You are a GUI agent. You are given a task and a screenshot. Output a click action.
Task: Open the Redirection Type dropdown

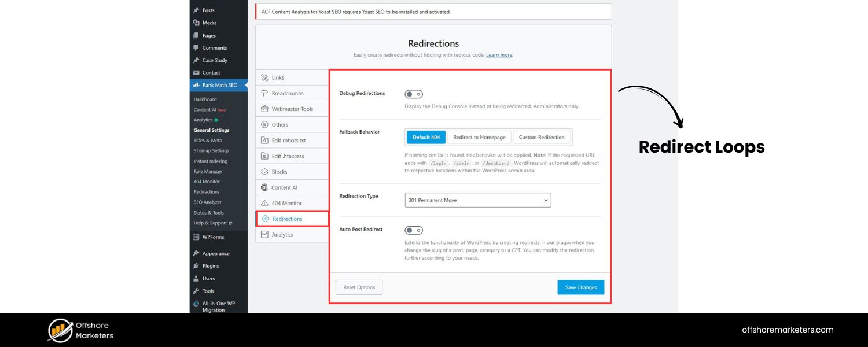[x=477, y=200]
